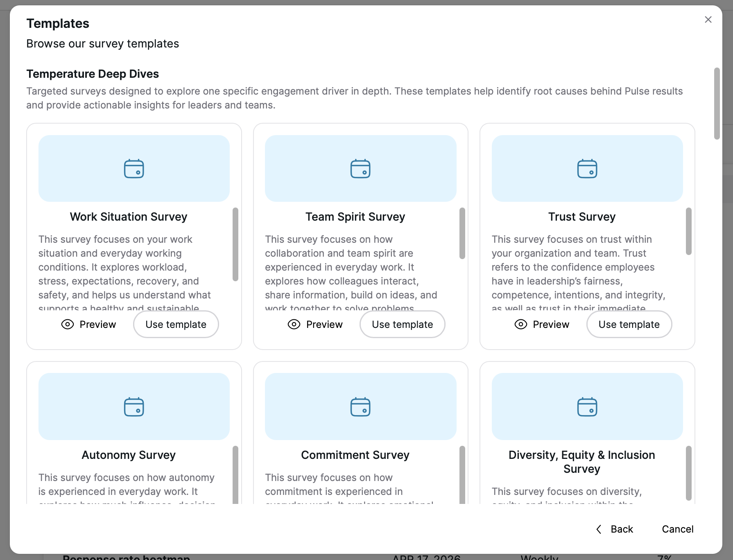Viewport: 733px width, 560px height.
Task: Click the Work Situation Survey description scrollbar
Action: (235, 244)
